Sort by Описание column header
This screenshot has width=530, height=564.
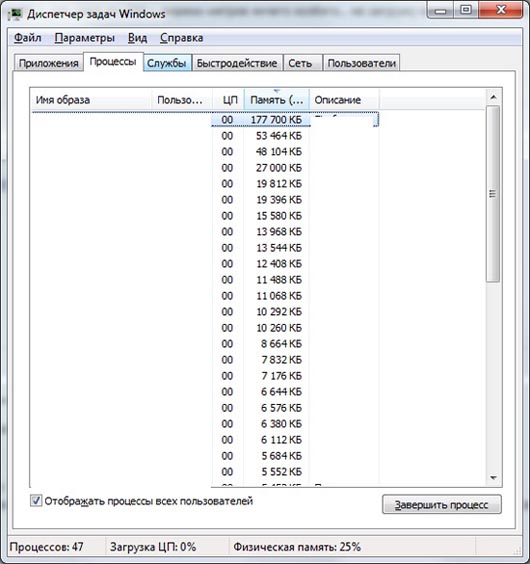click(344, 100)
